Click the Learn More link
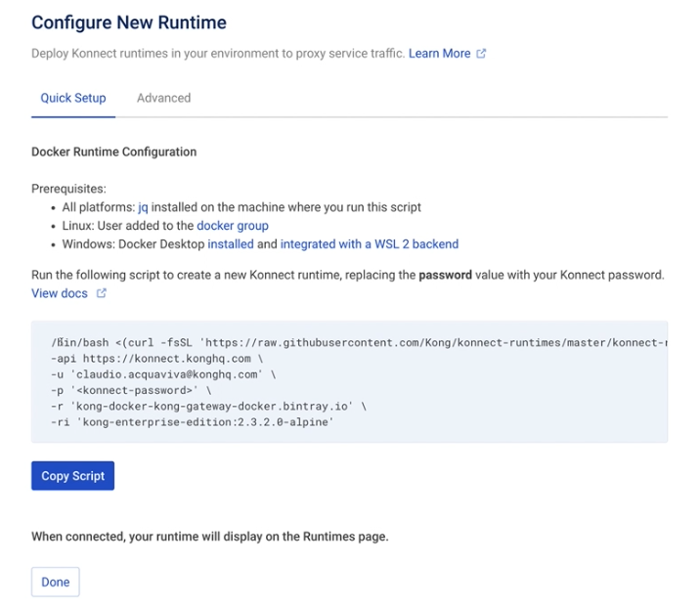The width and height of the screenshot is (700, 608). pyautogui.click(x=439, y=54)
